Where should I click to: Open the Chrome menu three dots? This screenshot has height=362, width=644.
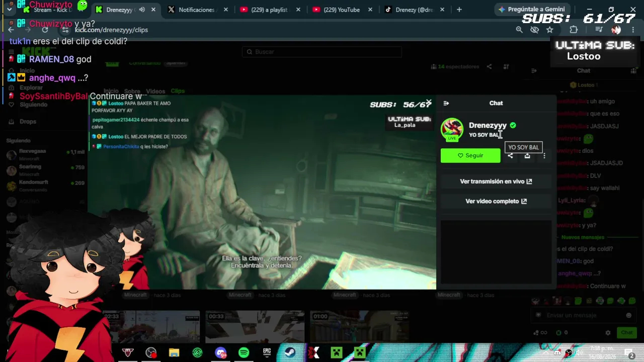(x=633, y=30)
